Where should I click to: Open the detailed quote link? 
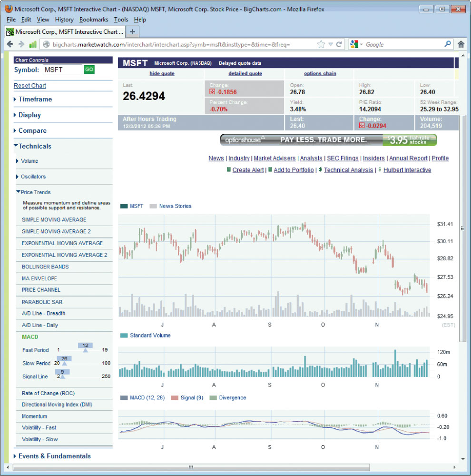pos(245,73)
